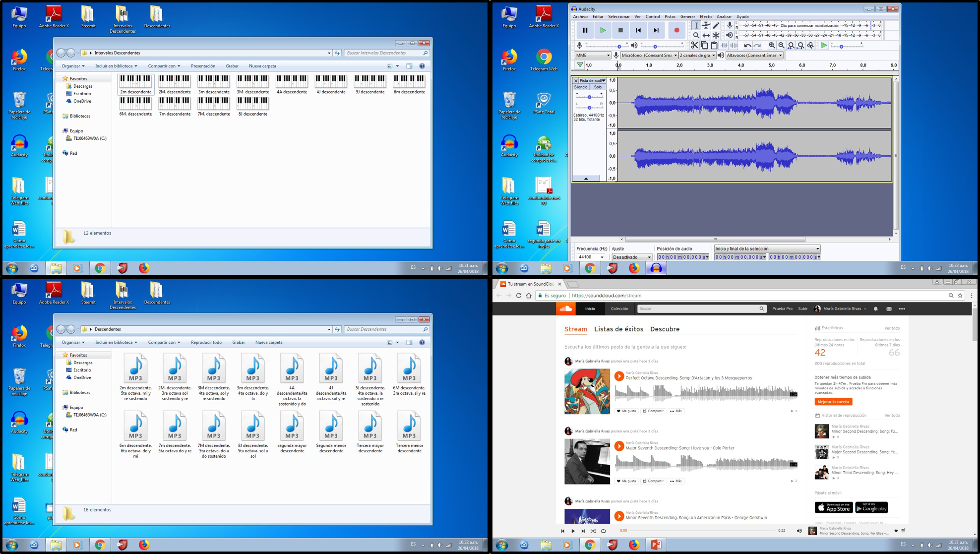Select the Envelope tool in Audacity
This screenshot has height=554, width=980.
[706, 25]
